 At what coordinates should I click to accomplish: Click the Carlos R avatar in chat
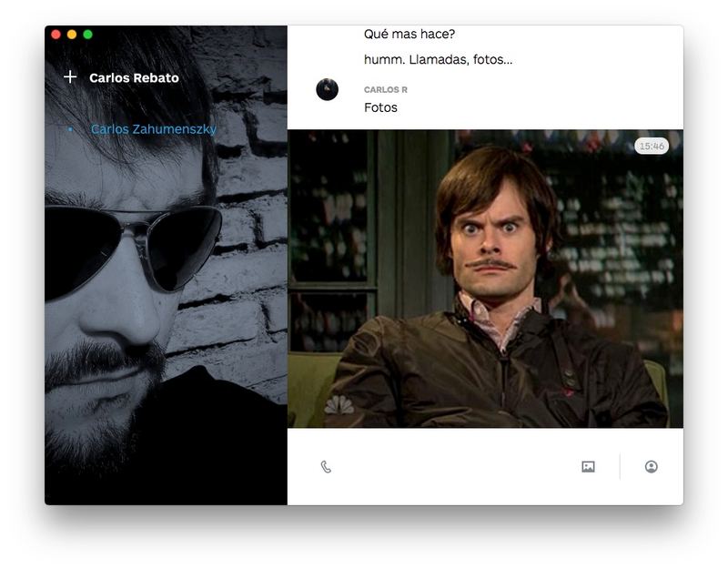click(x=328, y=89)
